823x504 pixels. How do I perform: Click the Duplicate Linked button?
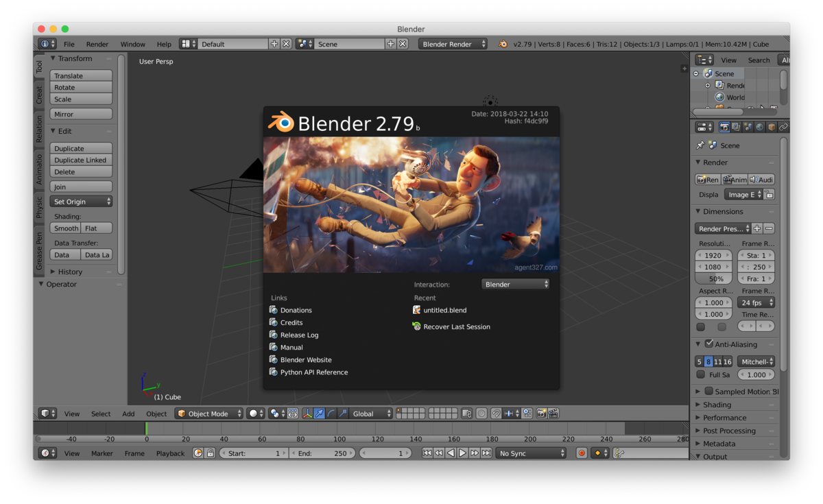[x=81, y=160]
